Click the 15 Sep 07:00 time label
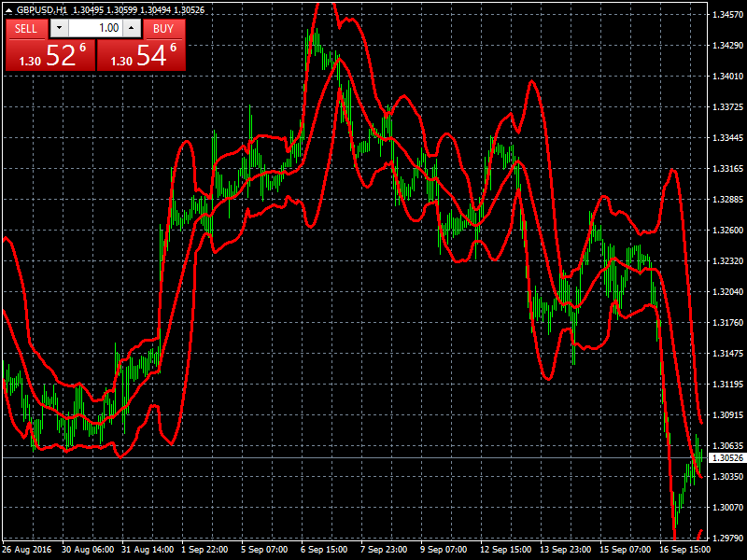The width and height of the screenshot is (747, 560). point(625,550)
